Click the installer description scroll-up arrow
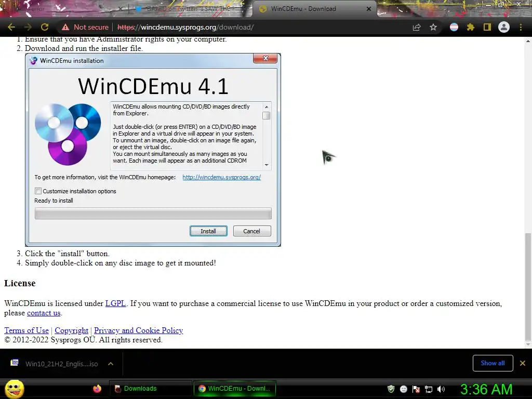The image size is (532, 399). (x=267, y=107)
